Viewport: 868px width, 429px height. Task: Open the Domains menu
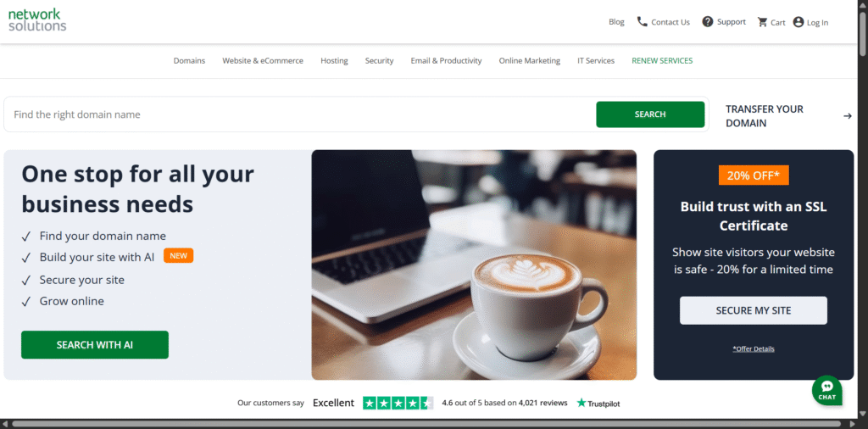189,61
